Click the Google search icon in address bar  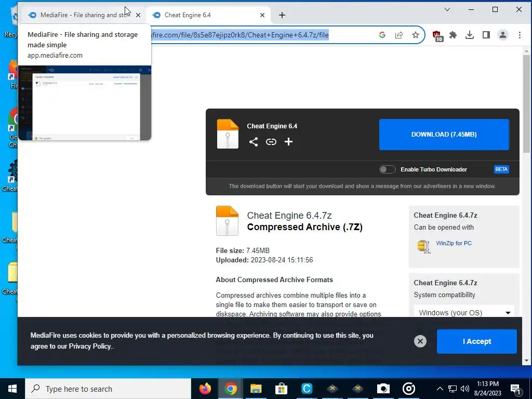point(382,35)
